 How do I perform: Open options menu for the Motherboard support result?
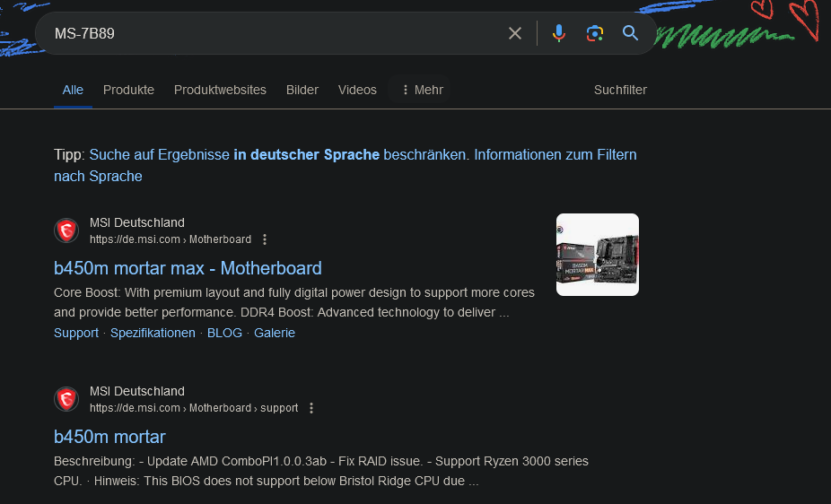(x=311, y=408)
